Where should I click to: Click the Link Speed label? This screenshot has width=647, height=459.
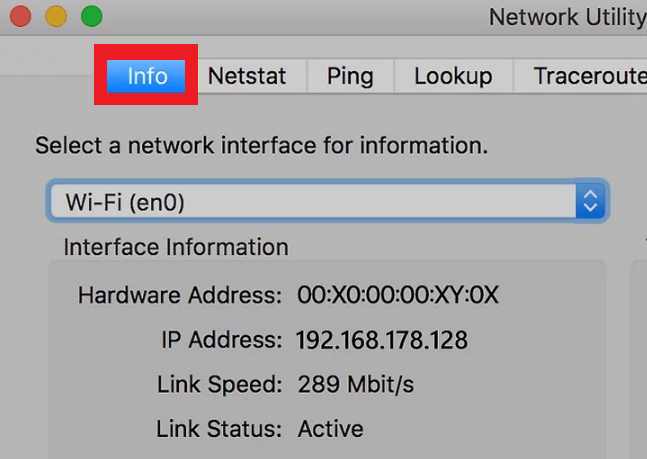click(x=220, y=384)
